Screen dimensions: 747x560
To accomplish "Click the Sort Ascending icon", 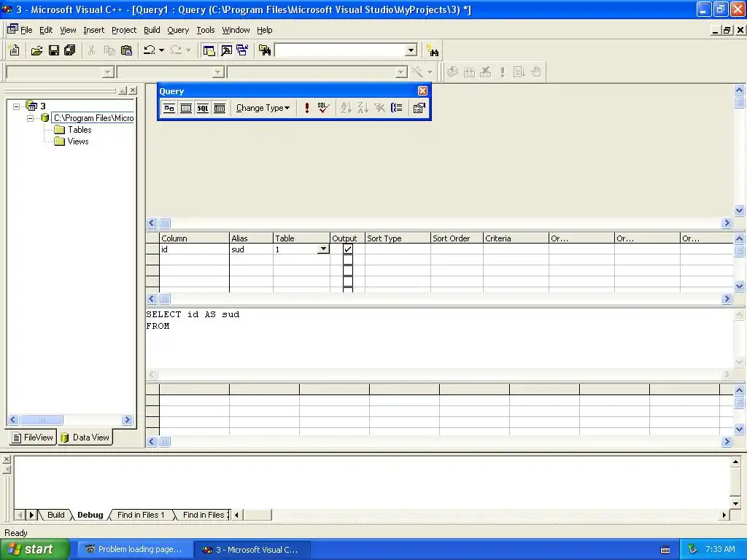I will point(347,108).
